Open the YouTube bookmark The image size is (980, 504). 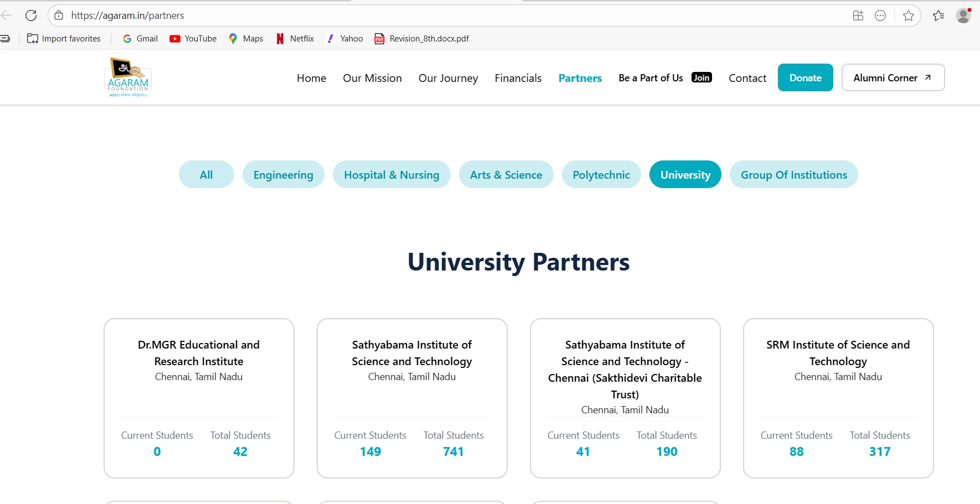pos(193,39)
